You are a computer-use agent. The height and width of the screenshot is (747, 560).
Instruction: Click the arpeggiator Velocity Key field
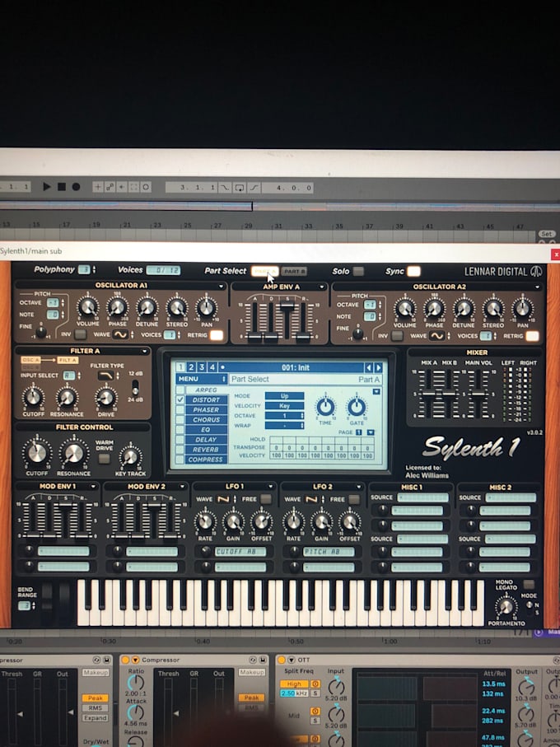284,406
